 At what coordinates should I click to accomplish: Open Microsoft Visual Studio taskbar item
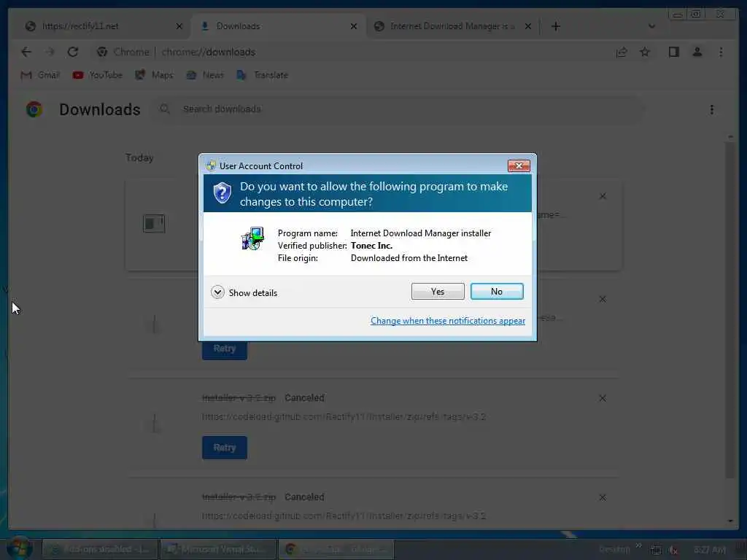(217, 549)
